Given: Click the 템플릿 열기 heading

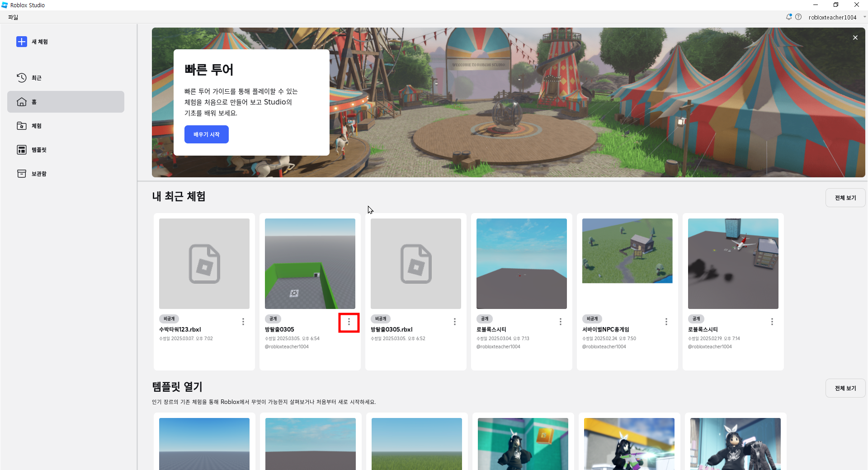Looking at the screenshot, I should tap(177, 387).
